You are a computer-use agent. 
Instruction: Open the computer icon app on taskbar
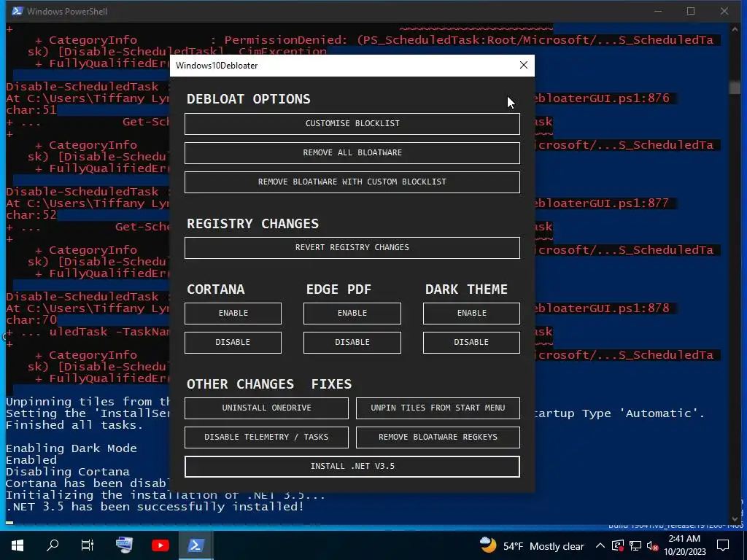pyautogui.click(x=124, y=545)
